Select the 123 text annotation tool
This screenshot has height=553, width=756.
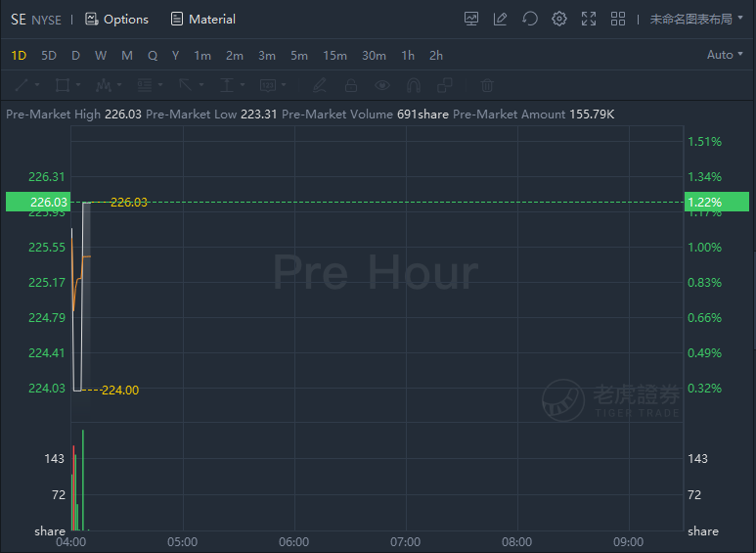(268, 85)
